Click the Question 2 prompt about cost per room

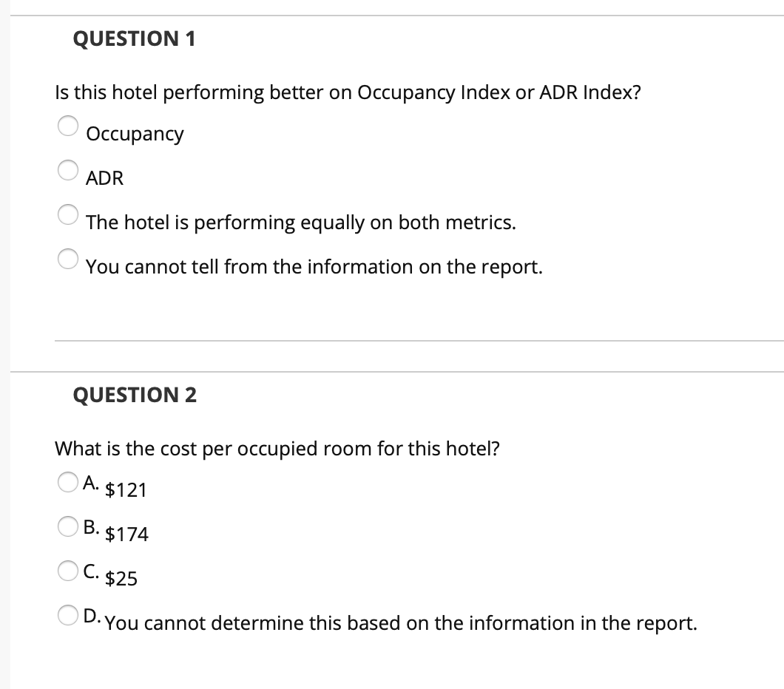coord(278,448)
